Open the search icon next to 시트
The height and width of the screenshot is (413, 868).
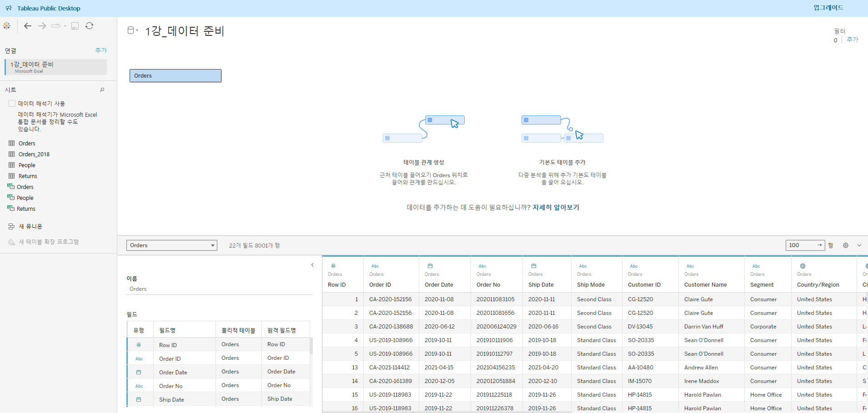(x=102, y=90)
